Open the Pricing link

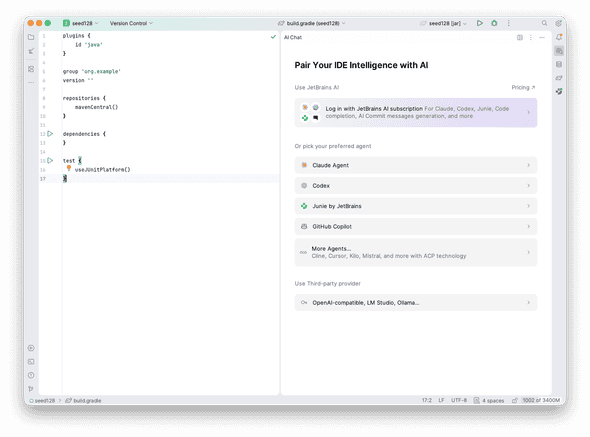pos(523,87)
